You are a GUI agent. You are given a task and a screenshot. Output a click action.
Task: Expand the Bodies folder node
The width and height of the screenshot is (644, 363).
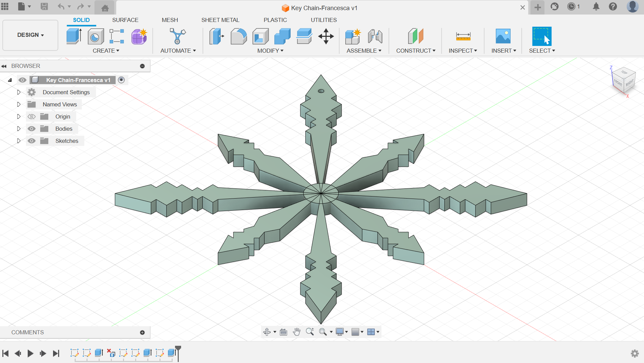point(19,129)
